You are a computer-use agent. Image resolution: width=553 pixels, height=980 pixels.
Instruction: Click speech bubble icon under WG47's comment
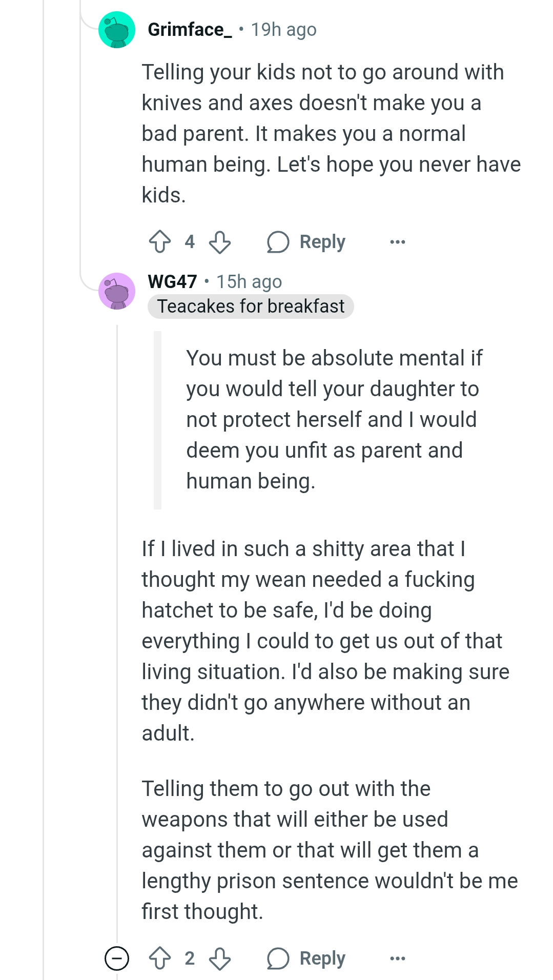pyautogui.click(x=278, y=958)
